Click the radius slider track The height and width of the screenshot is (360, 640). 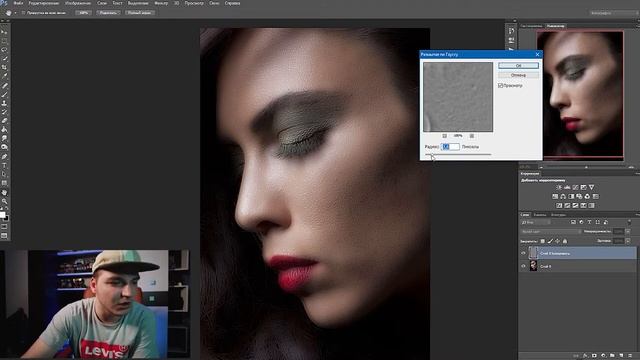[x=458, y=154]
